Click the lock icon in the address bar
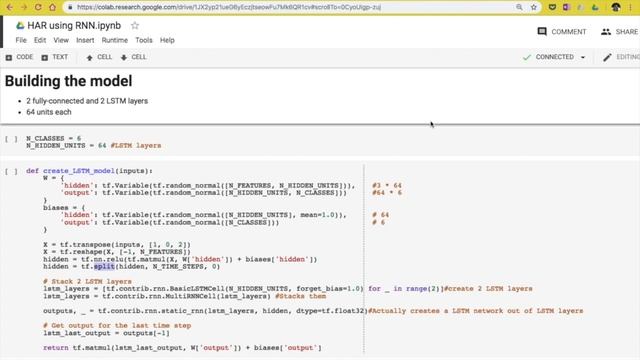Screen dimensions: 640x360 click(x=70, y=7)
